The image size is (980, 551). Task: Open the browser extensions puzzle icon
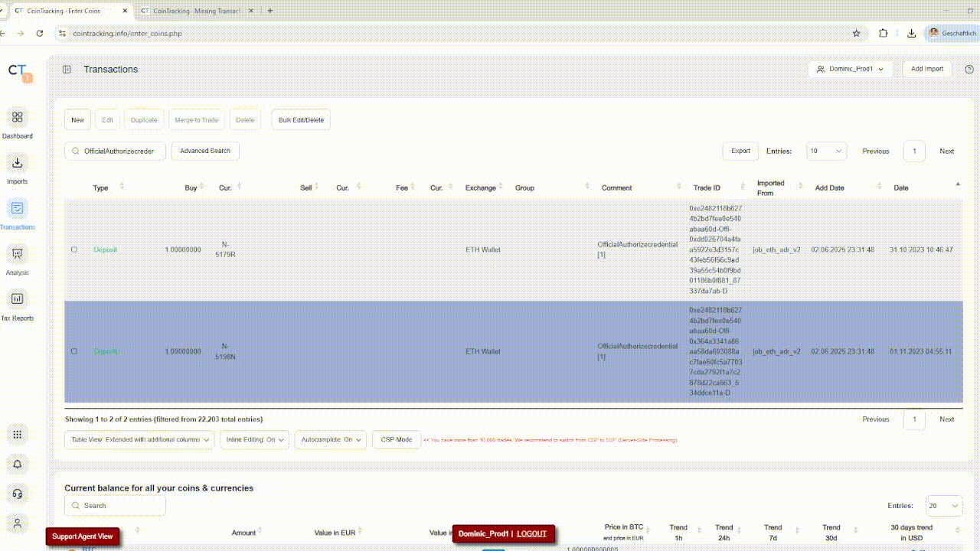click(x=884, y=34)
